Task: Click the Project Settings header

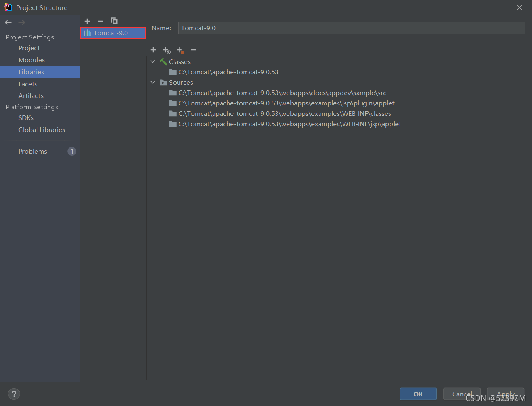Action: point(30,37)
